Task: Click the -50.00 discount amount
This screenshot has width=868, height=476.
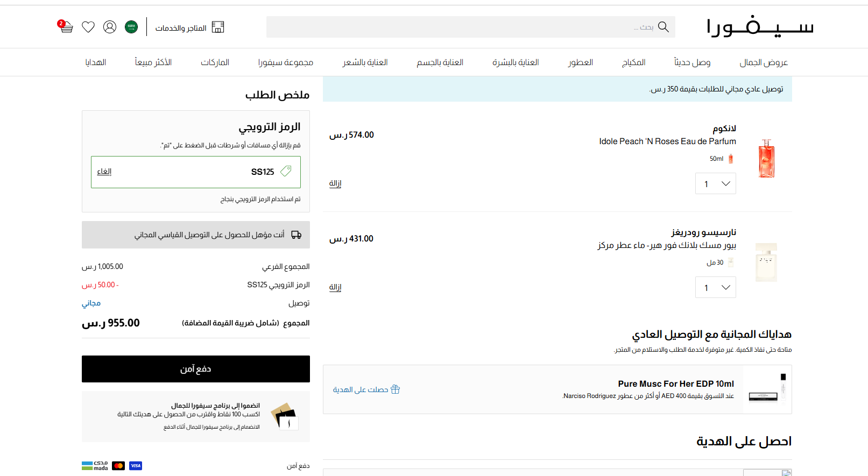Action: (100, 285)
